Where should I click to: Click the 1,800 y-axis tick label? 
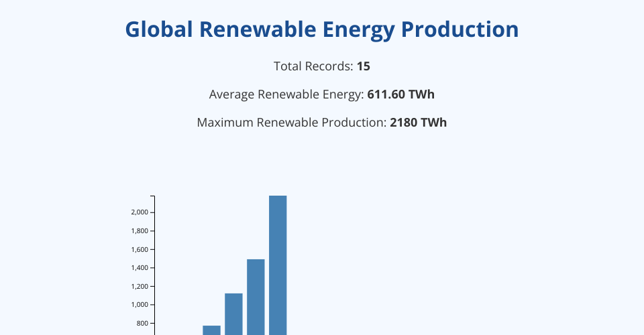click(141, 231)
